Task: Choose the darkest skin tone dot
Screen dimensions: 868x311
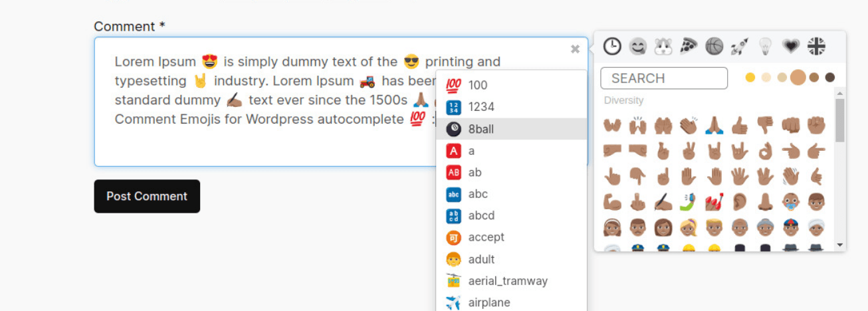Action: click(x=829, y=78)
